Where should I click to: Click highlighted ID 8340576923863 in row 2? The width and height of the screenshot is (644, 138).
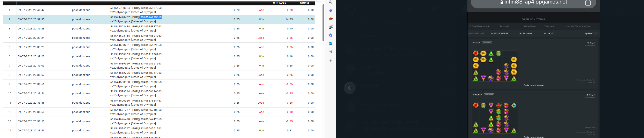click(x=151, y=17)
